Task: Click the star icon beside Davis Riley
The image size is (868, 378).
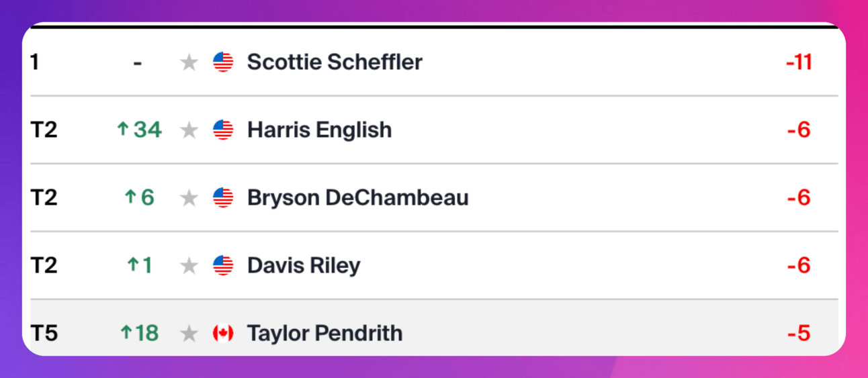Action: [x=189, y=266]
